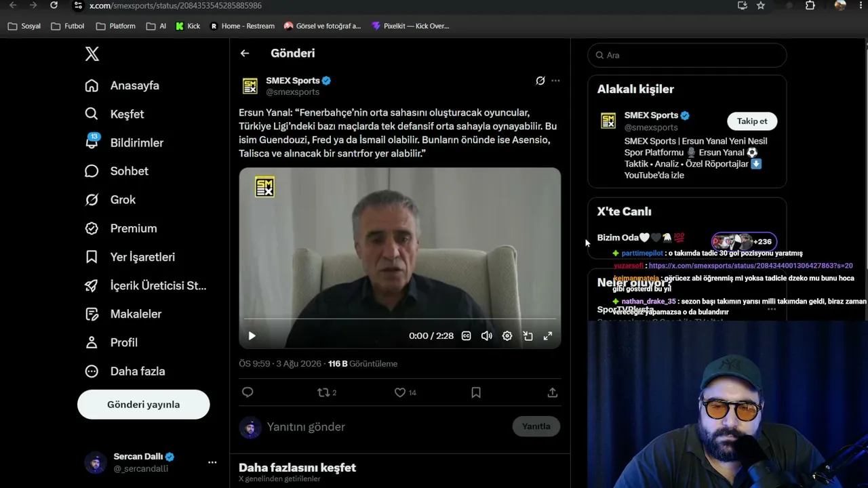The image size is (868, 488).
Task: Open the post's more options menu
Action: point(555,81)
